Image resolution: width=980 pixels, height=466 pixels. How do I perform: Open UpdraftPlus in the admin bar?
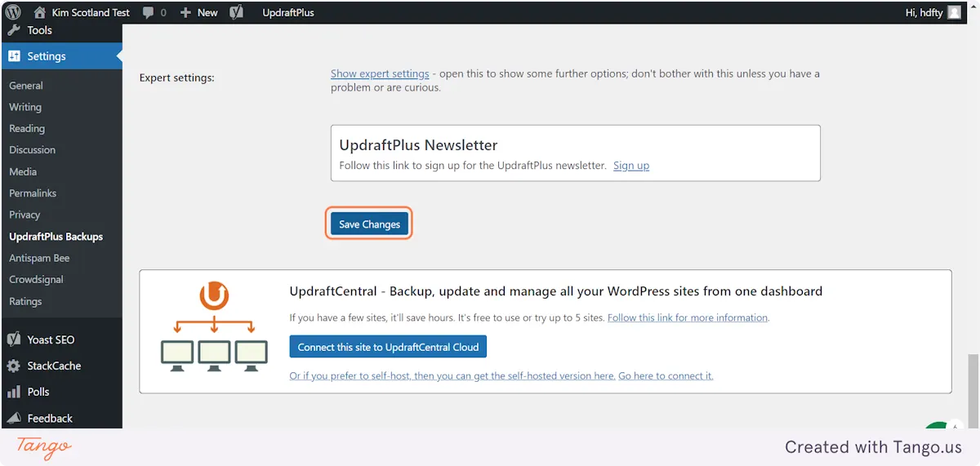[288, 12]
